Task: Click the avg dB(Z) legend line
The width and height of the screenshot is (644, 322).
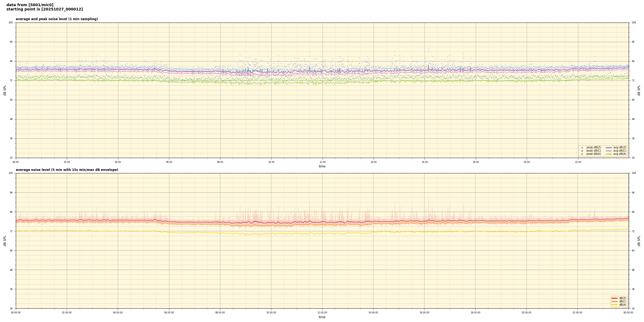Action: click(609, 148)
